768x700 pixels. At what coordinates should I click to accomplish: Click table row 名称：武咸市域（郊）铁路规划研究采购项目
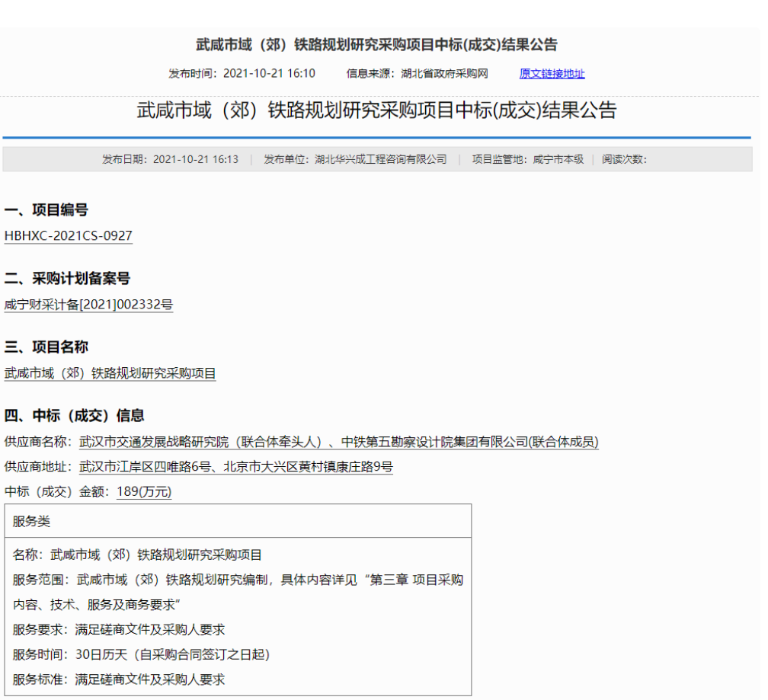coord(137,555)
